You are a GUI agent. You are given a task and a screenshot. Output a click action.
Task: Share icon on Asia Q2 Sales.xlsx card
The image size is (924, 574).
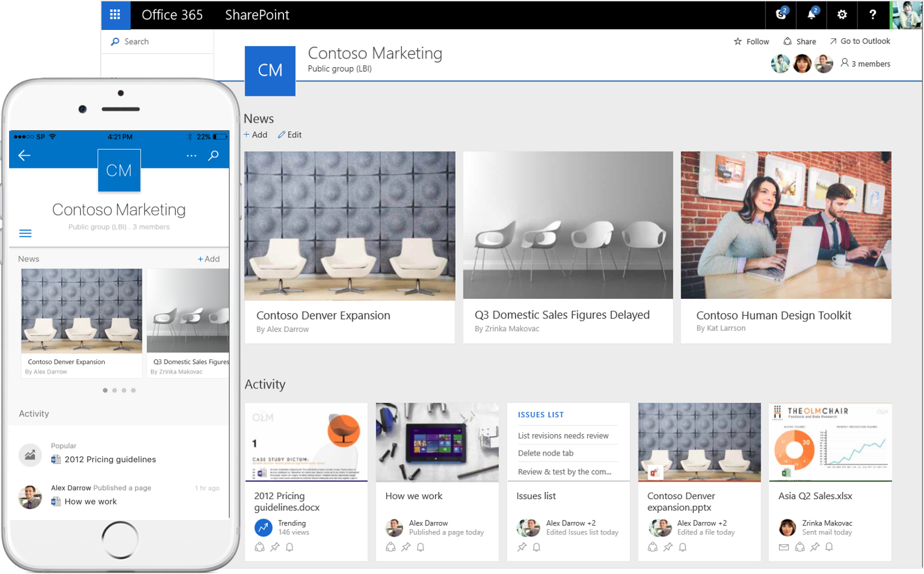pos(800,547)
